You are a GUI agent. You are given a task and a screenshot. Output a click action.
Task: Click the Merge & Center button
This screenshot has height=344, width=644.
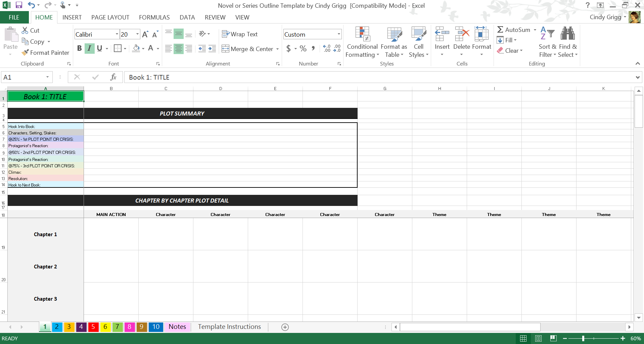247,49
